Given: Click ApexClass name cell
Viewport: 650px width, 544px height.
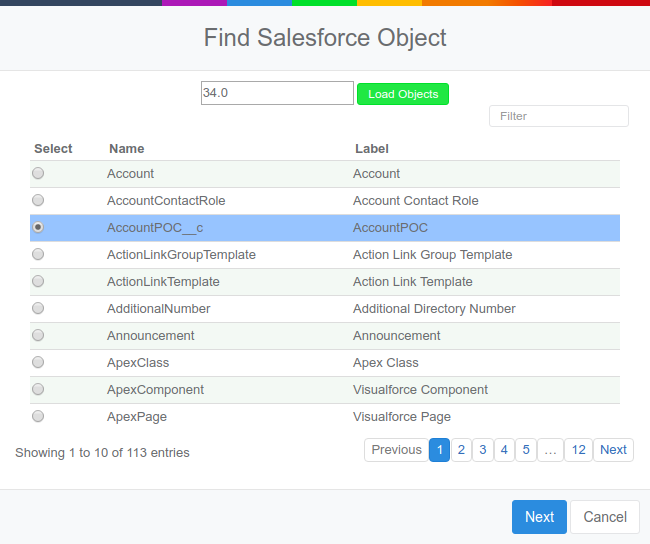Looking at the screenshot, I should click(138, 363).
